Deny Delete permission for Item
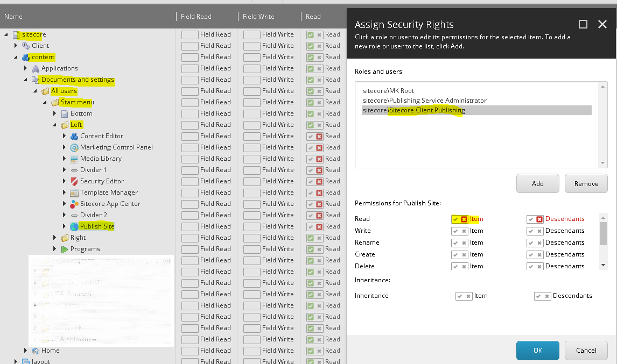 (464, 267)
